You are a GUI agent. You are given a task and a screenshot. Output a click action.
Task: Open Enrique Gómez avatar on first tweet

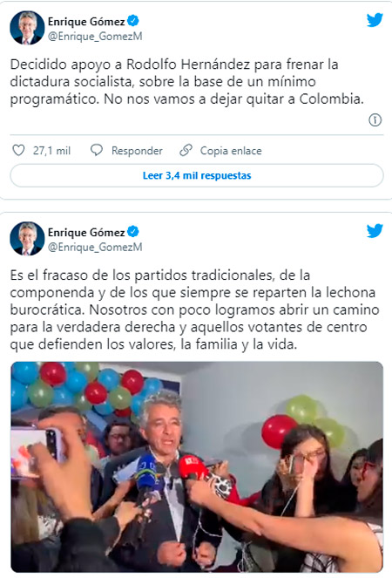[27, 28]
